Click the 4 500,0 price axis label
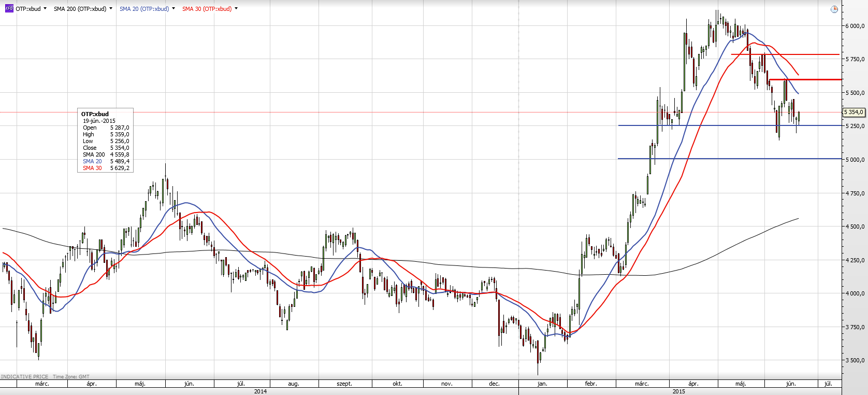868x395 pixels. tap(855, 227)
